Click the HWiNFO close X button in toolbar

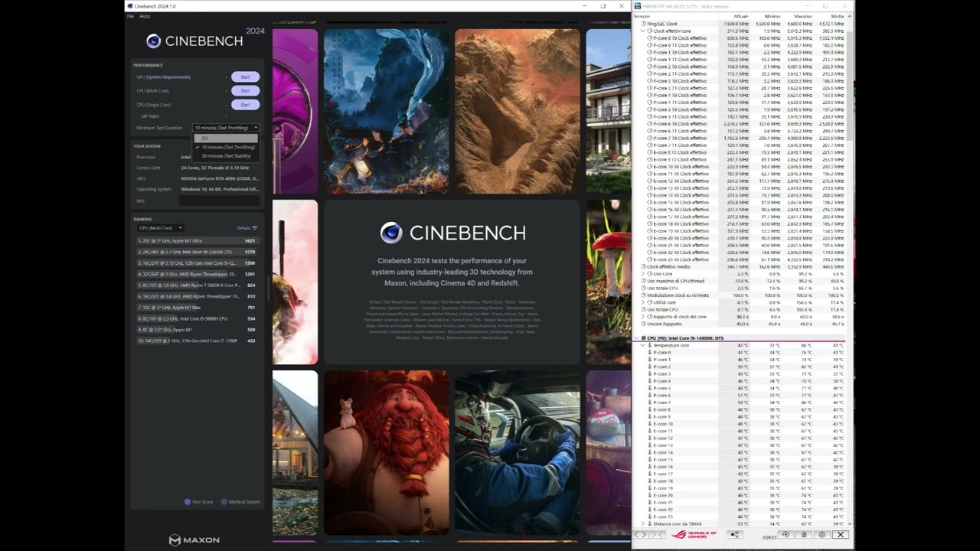[x=840, y=534]
